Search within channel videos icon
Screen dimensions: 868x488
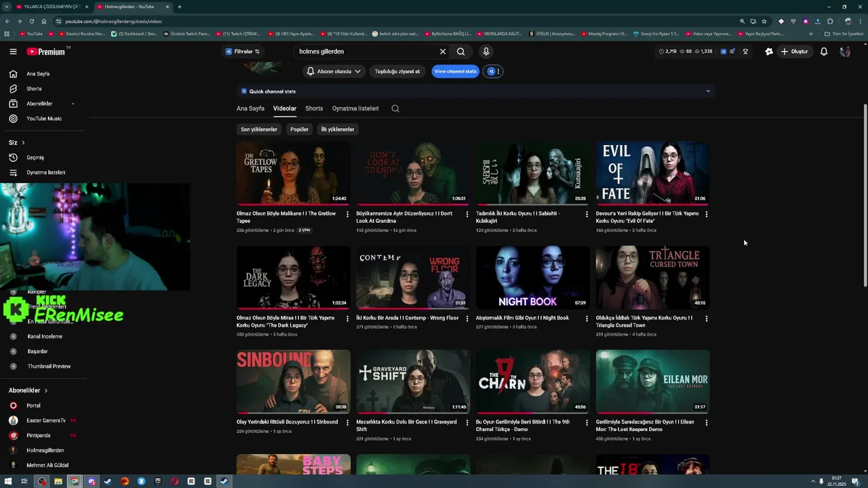click(x=395, y=108)
